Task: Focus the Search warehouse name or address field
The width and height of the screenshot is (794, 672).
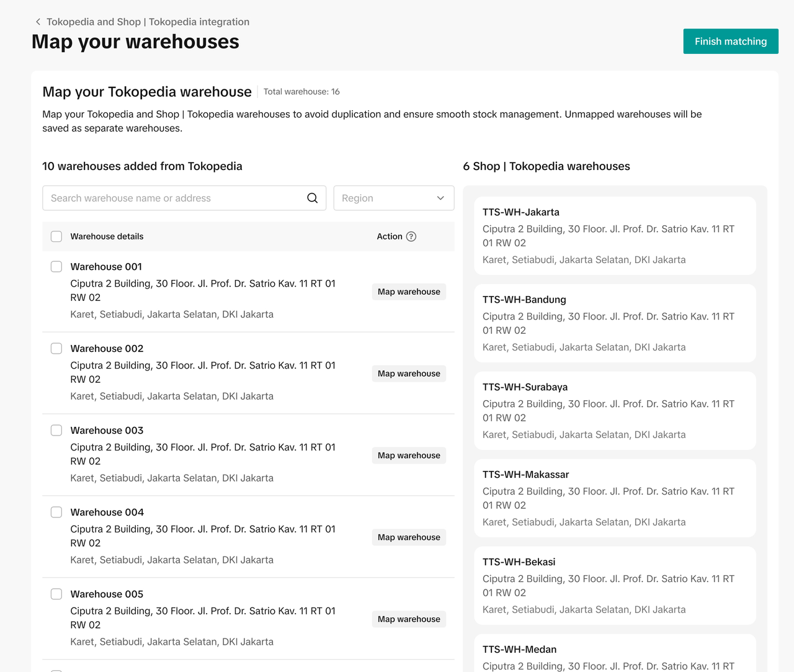Action: point(177,198)
